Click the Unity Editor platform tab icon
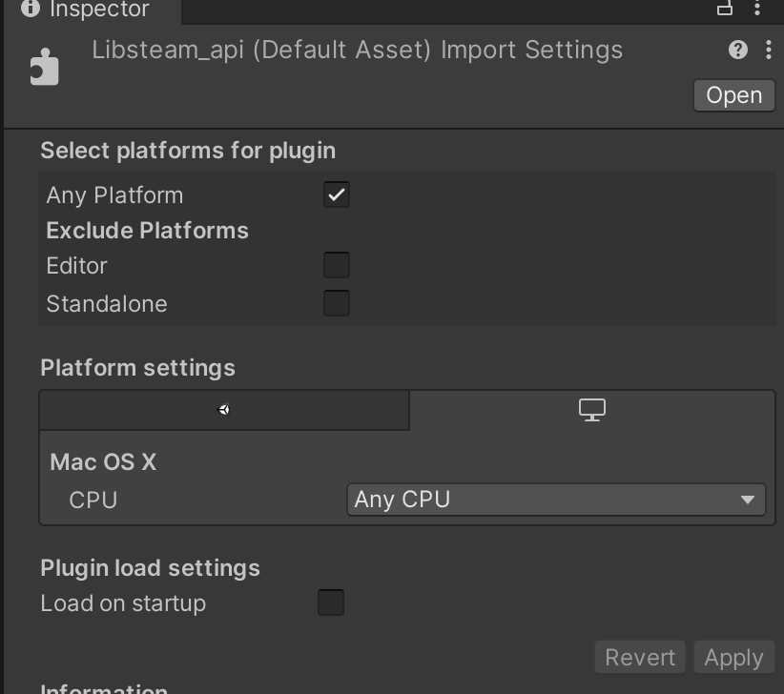This screenshot has width=784, height=694. click(x=224, y=409)
